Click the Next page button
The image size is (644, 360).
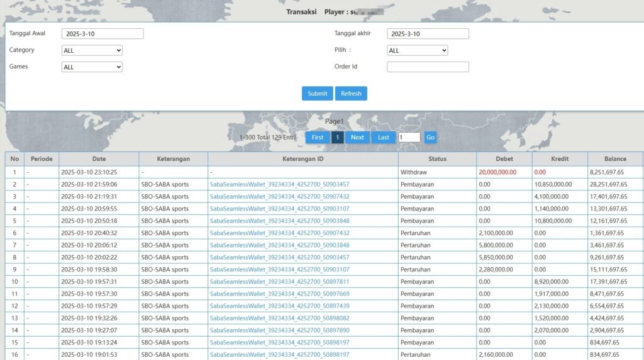(357, 138)
